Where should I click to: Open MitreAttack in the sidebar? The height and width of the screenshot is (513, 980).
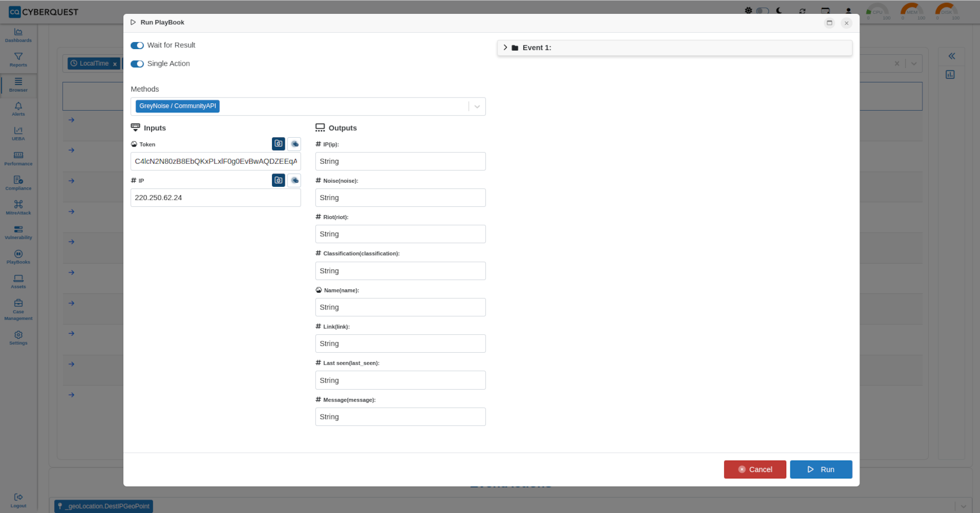click(x=18, y=208)
